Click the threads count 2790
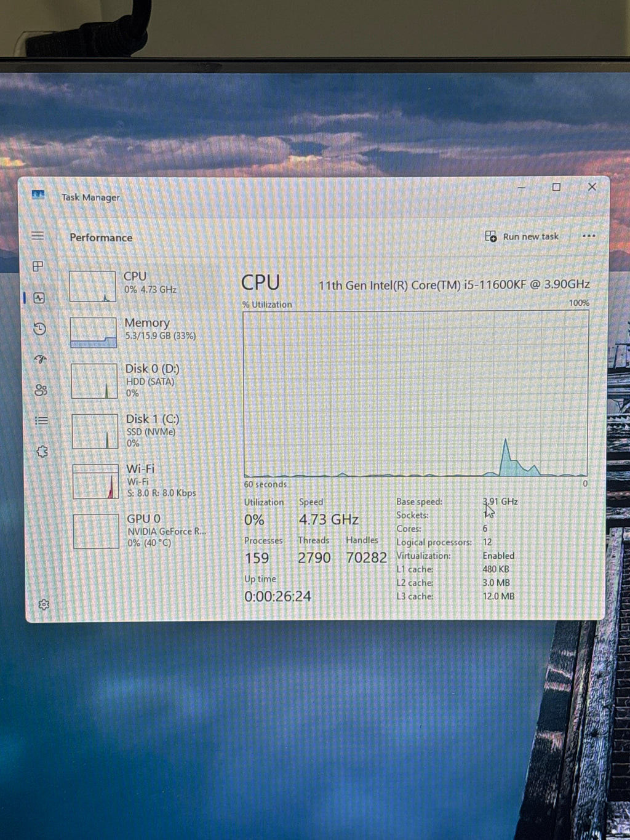 click(x=314, y=558)
